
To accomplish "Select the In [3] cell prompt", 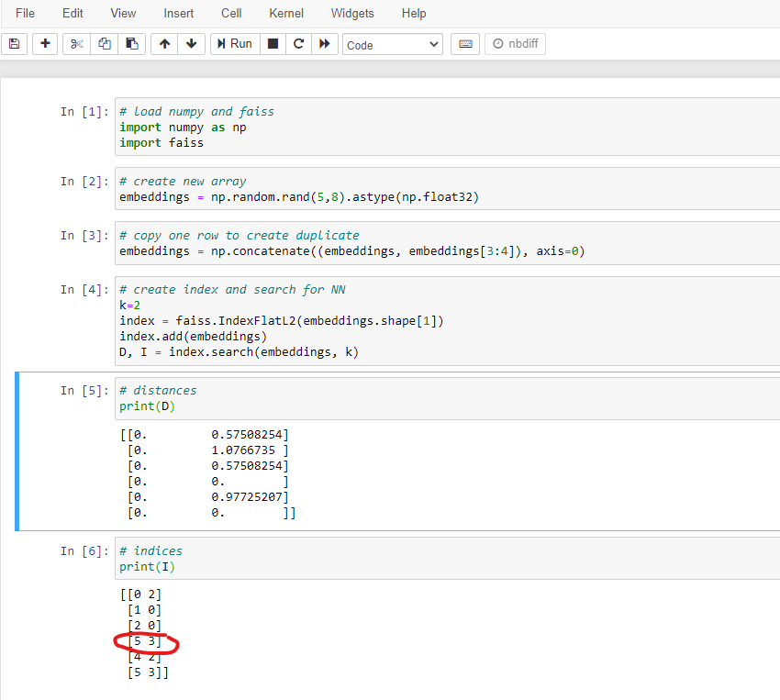I will 84,236.
